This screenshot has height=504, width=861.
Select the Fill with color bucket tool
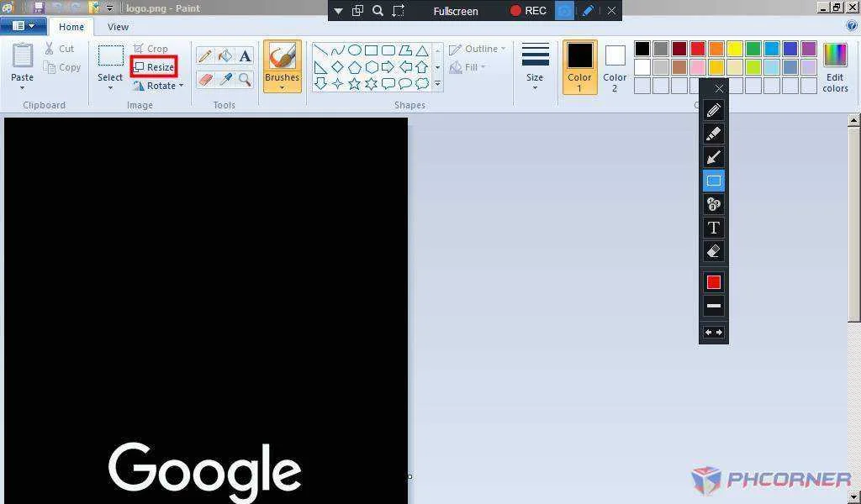point(225,55)
